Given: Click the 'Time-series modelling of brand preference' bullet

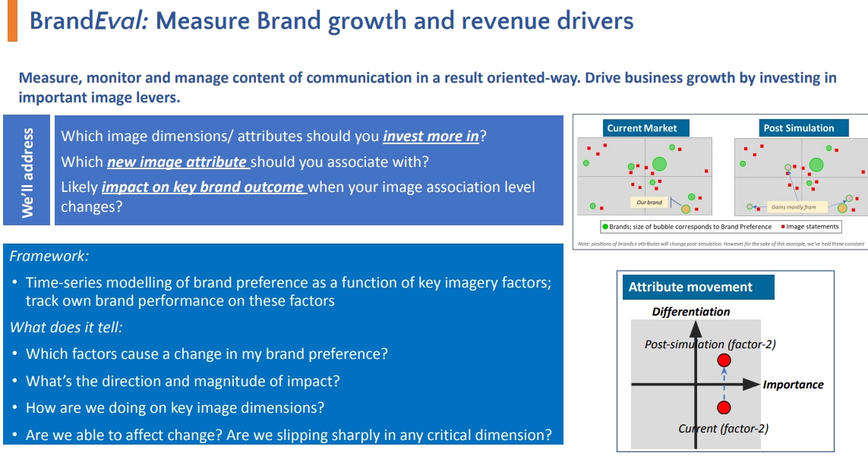Looking at the screenshot, I should click(x=288, y=291).
